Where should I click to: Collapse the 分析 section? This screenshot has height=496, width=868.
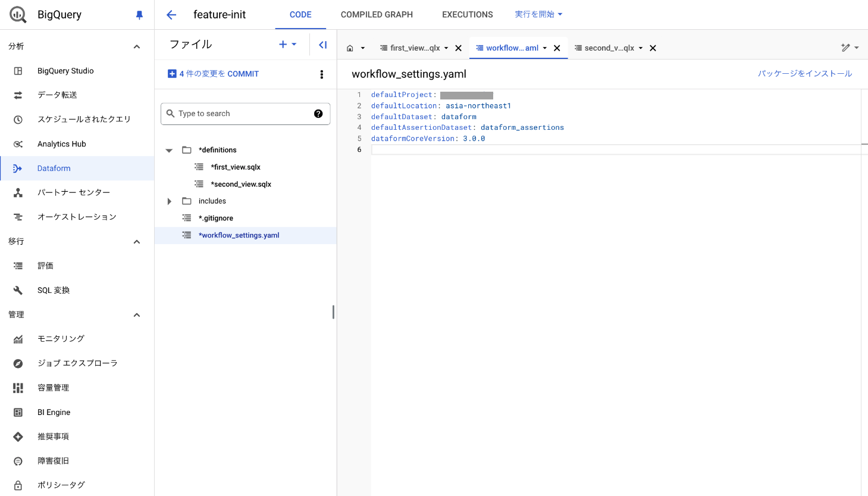click(x=137, y=46)
